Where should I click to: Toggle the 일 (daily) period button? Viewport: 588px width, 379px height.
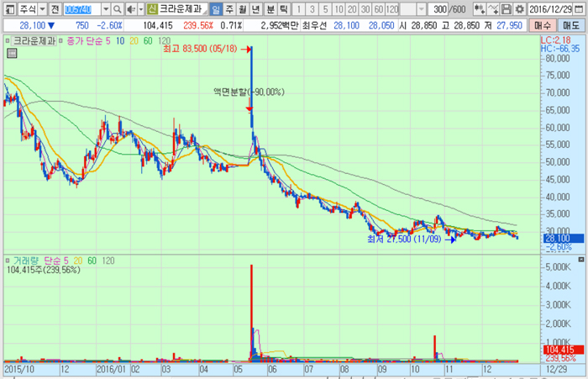pos(216,9)
